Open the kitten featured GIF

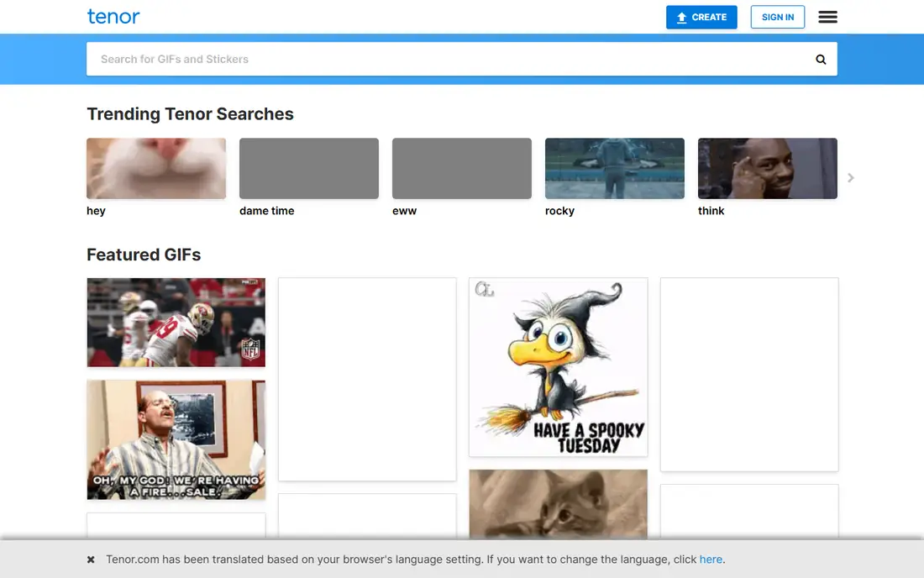[x=558, y=504]
